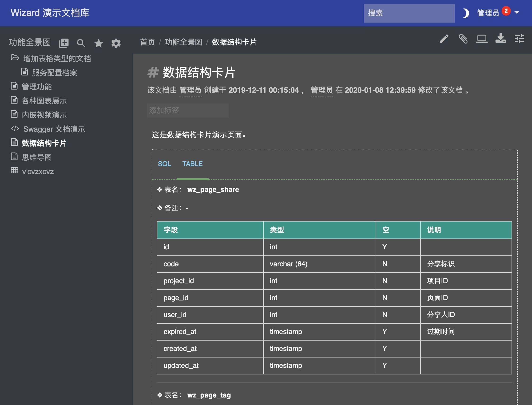Click the page_id field cell

tap(210, 298)
